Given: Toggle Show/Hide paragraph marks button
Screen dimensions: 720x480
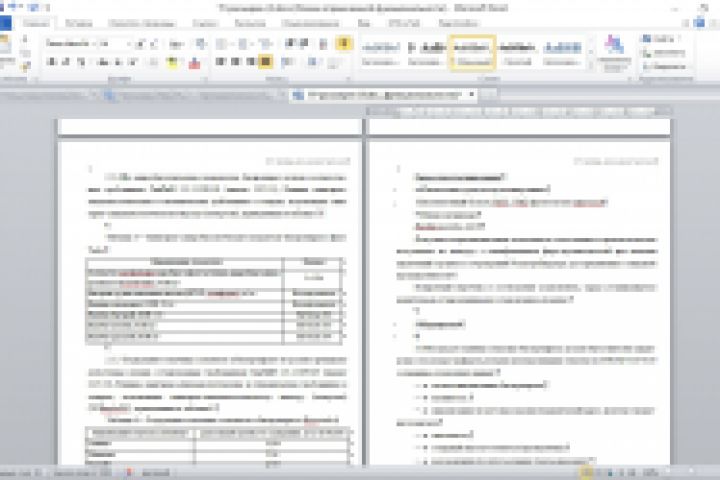Looking at the screenshot, I should pyautogui.click(x=343, y=44).
